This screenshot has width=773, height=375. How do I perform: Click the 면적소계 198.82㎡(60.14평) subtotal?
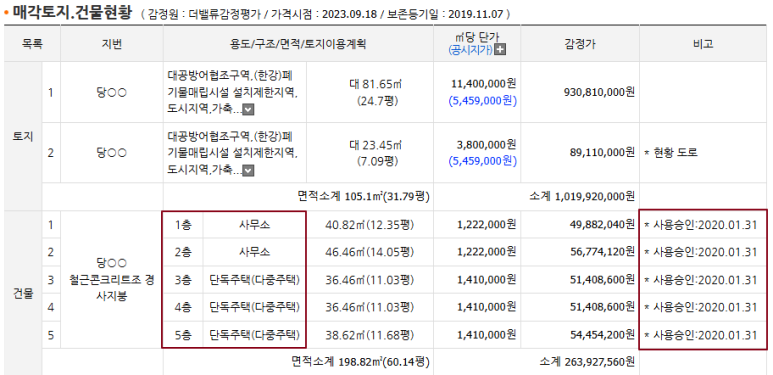tap(361, 363)
